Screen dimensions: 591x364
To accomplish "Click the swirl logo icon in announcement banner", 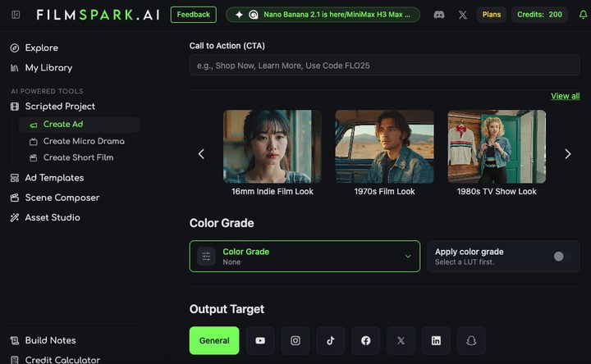I will coord(254,15).
